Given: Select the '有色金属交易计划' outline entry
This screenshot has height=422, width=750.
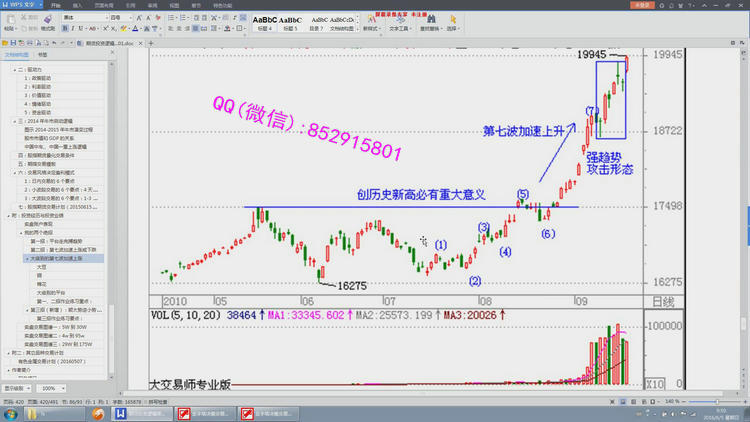Looking at the screenshot, I should click(54, 361).
